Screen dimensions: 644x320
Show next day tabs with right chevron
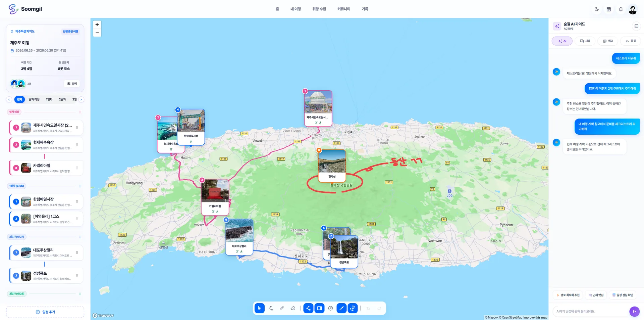coord(81,99)
